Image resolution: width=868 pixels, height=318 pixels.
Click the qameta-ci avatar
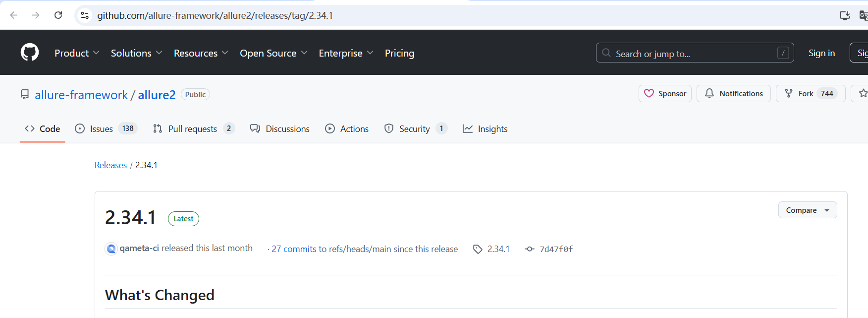111,249
